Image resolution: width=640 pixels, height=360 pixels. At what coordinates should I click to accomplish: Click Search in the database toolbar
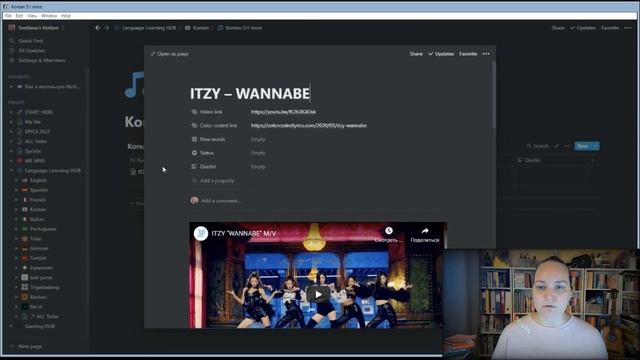[538, 146]
